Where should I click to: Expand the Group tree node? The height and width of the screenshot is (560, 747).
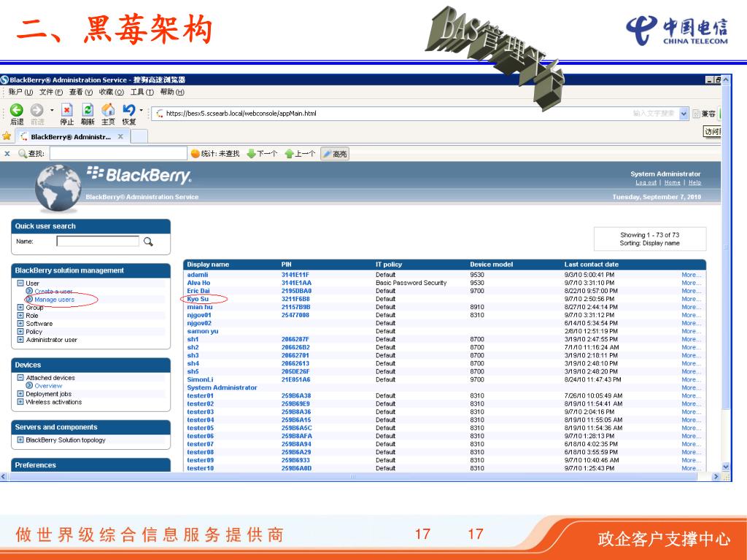(x=20, y=308)
